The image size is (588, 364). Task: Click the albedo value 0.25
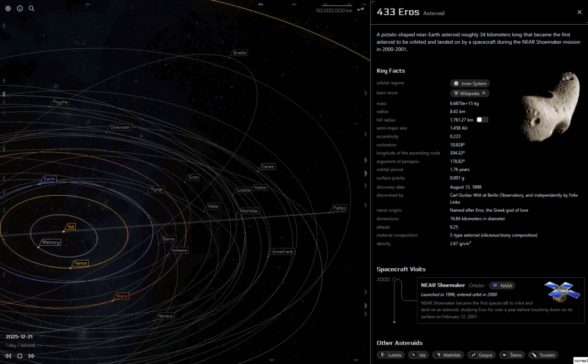click(x=454, y=227)
